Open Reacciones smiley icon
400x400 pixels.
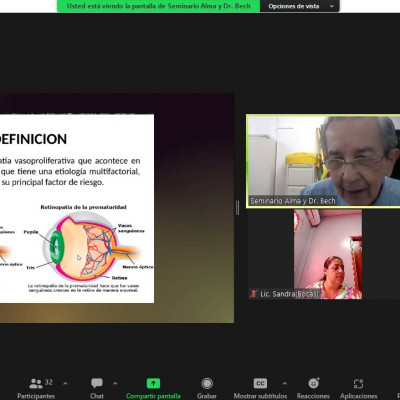pos(313,383)
